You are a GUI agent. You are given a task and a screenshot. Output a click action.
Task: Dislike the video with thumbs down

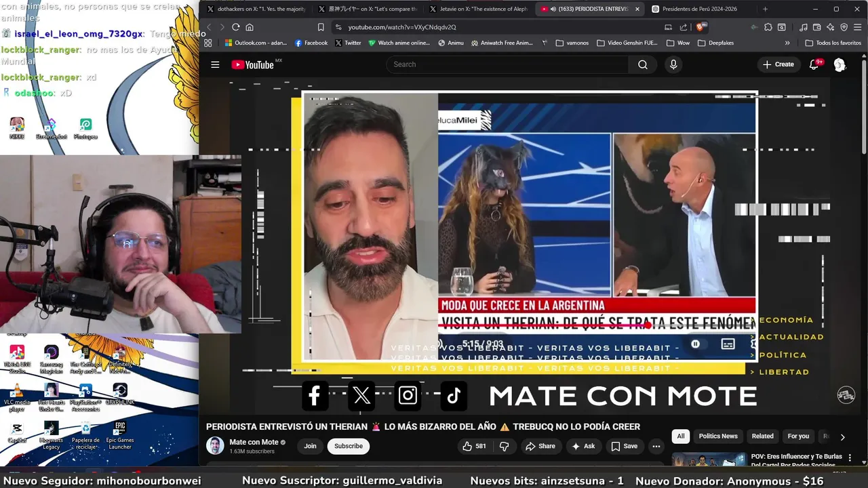tap(504, 446)
